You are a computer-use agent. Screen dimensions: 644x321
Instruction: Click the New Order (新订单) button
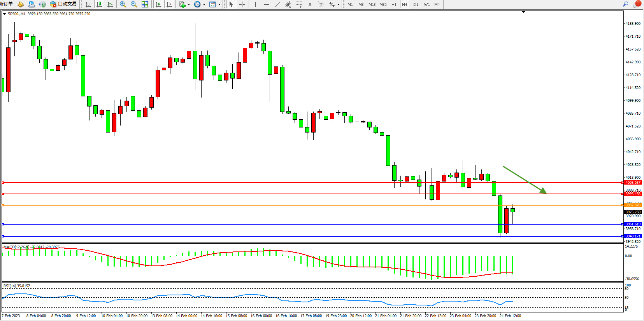click(6, 4)
